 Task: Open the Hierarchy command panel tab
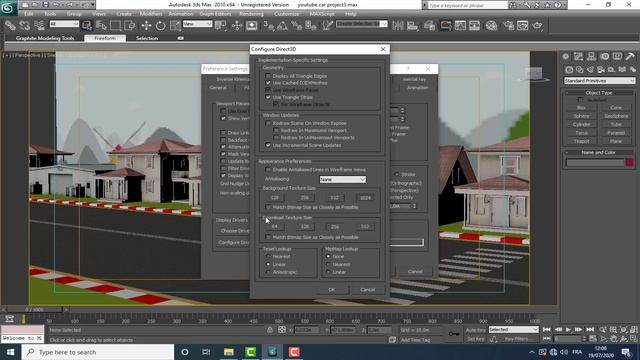pyautogui.click(x=591, y=56)
